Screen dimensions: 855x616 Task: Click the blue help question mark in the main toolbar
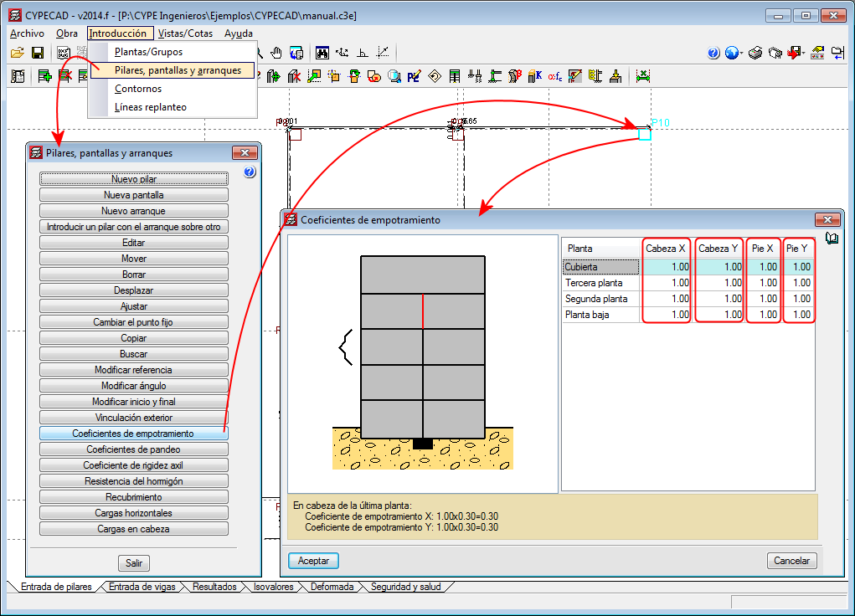coord(713,53)
